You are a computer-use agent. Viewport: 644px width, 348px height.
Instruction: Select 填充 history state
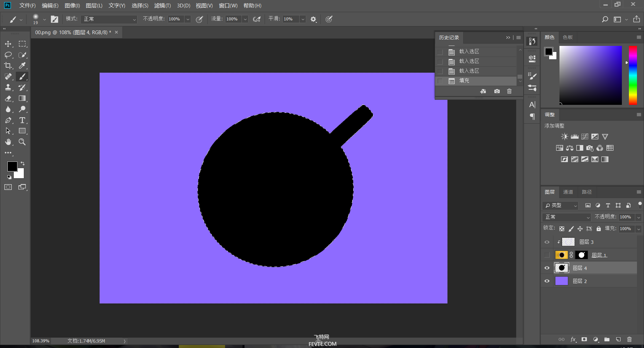tap(476, 81)
